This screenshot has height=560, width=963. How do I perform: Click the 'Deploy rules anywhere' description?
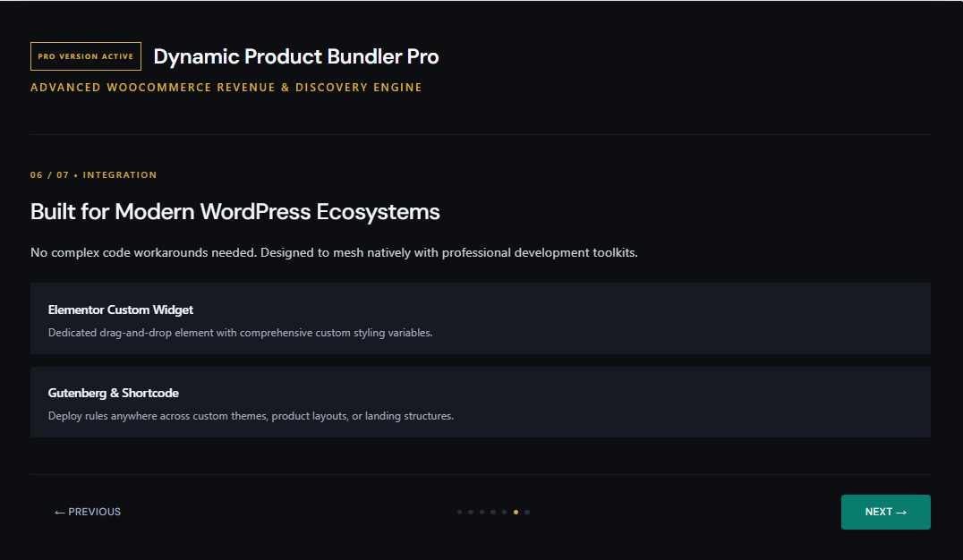point(251,416)
